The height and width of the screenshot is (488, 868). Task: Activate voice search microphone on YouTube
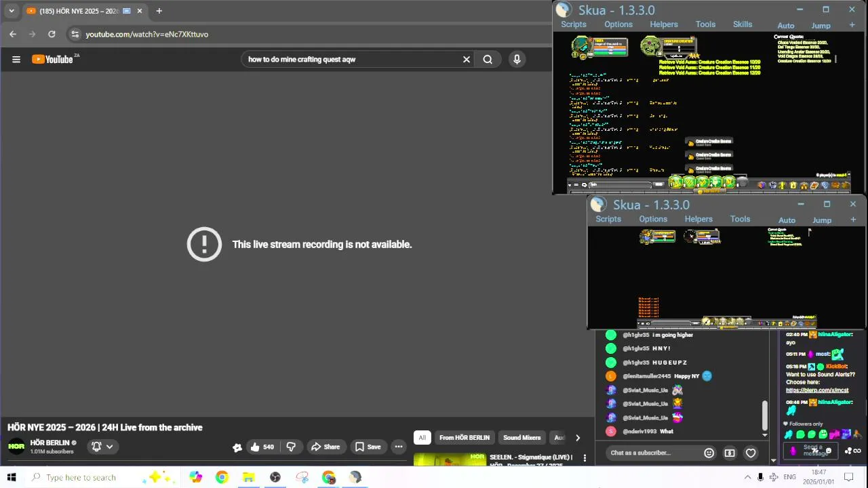click(x=517, y=59)
